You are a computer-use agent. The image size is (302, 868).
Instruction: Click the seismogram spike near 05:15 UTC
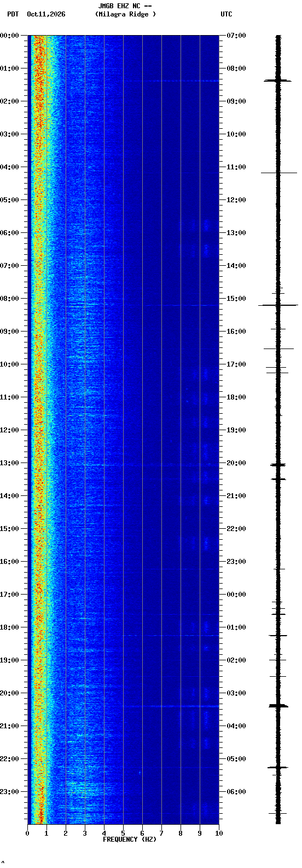(278, 767)
